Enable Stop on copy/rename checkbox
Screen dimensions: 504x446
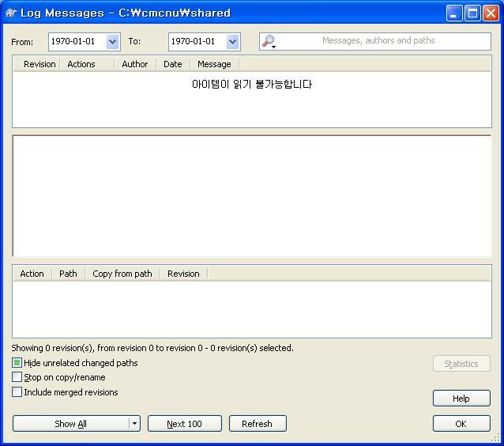17,377
